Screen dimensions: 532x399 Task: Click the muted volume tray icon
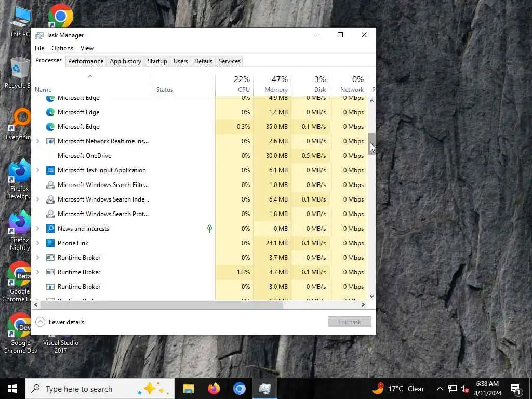pyautogui.click(x=464, y=389)
